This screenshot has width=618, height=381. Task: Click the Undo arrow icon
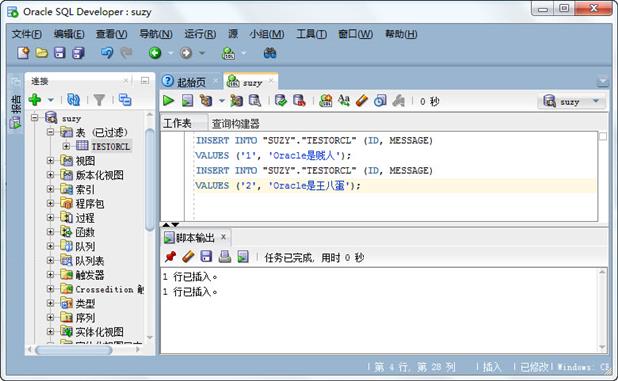[106, 53]
